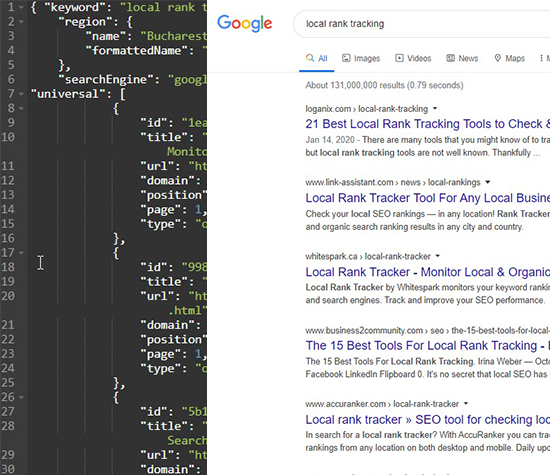The height and width of the screenshot is (475, 550).
Task: Open dropdown arrow next to whitespark.ca URL
Action: tap(438, 256)
